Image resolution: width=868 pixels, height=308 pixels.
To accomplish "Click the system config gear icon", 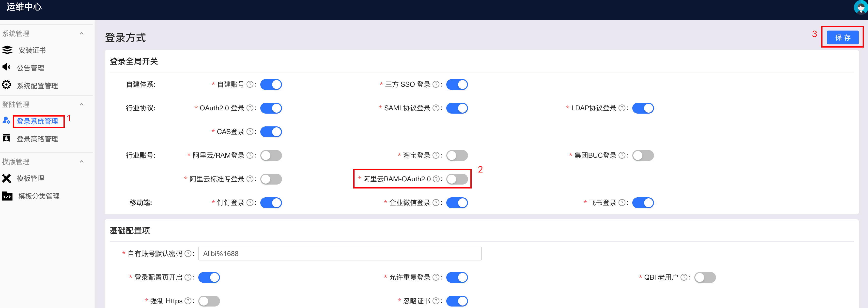I will pos(6,85).
